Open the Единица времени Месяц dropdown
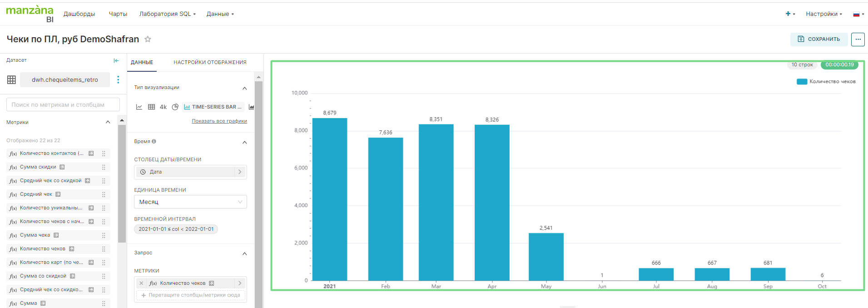 point(190,202)
